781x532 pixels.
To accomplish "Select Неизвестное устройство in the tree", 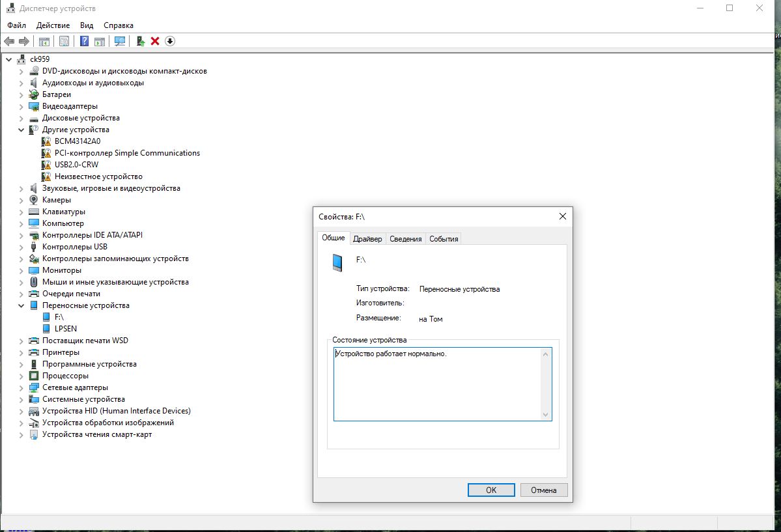I will [98, 176].
